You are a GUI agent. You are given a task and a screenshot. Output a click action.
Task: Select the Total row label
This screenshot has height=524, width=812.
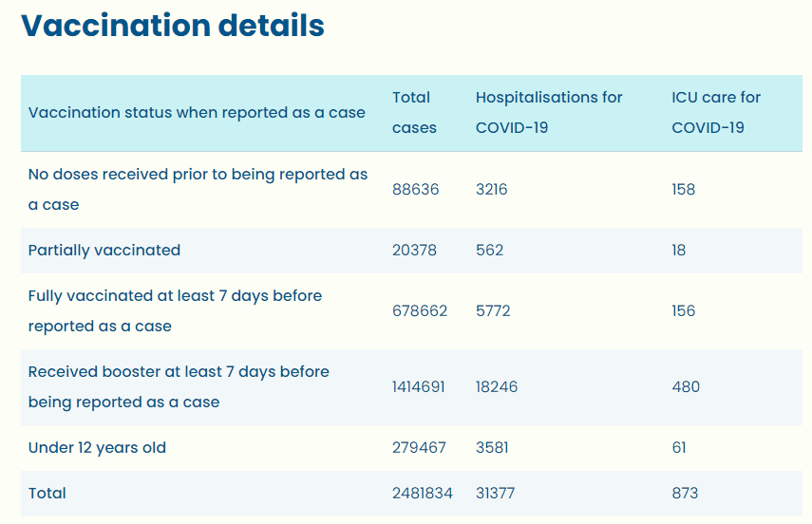pyautogui.click(x=47, y=494)
